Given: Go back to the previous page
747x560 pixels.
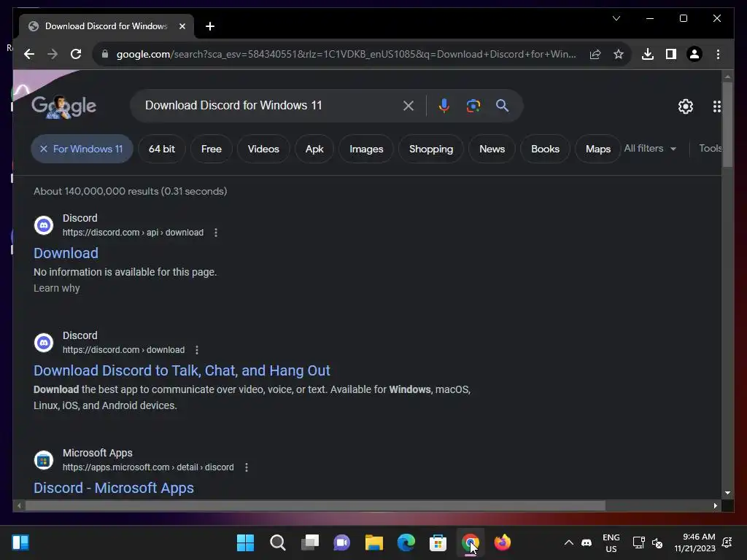Looking at the screenshot, I should pyautogui.click(x=29, y=54).
